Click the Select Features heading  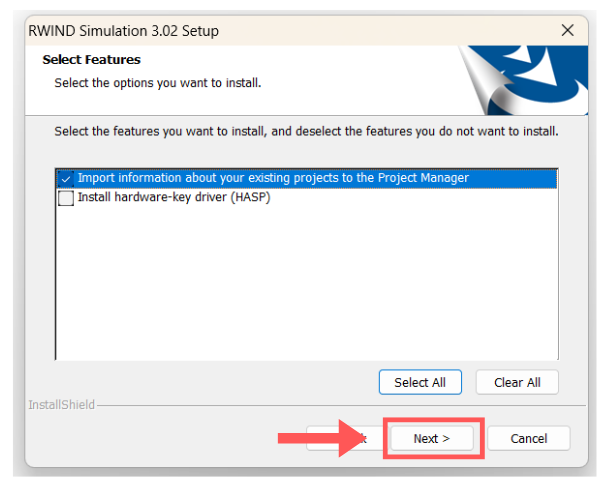click(91, 60)
